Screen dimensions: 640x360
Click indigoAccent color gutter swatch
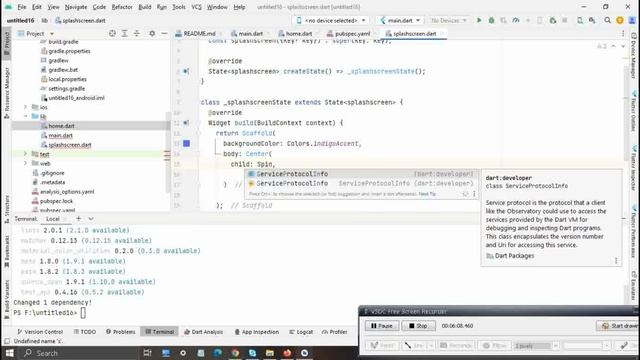[187, 143]
